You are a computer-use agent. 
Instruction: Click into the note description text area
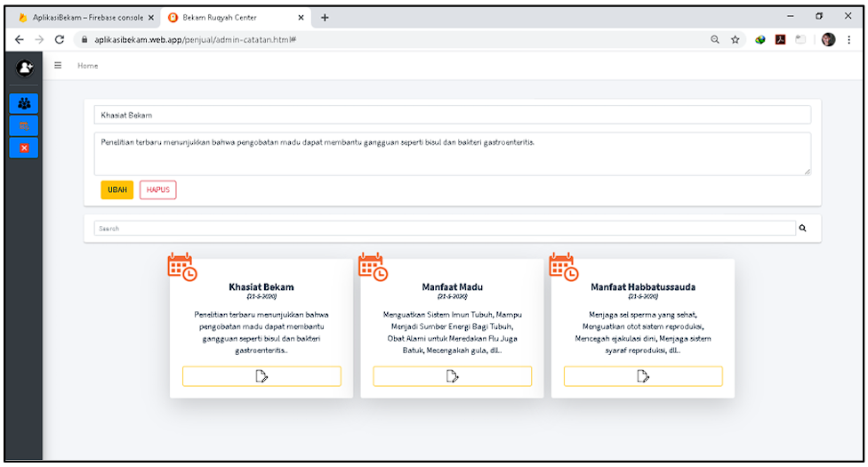pos(452,154)
